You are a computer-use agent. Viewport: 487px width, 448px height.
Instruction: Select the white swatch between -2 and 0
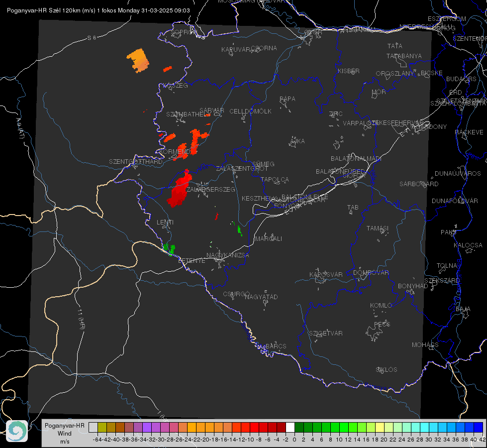[x=290, y=427]
